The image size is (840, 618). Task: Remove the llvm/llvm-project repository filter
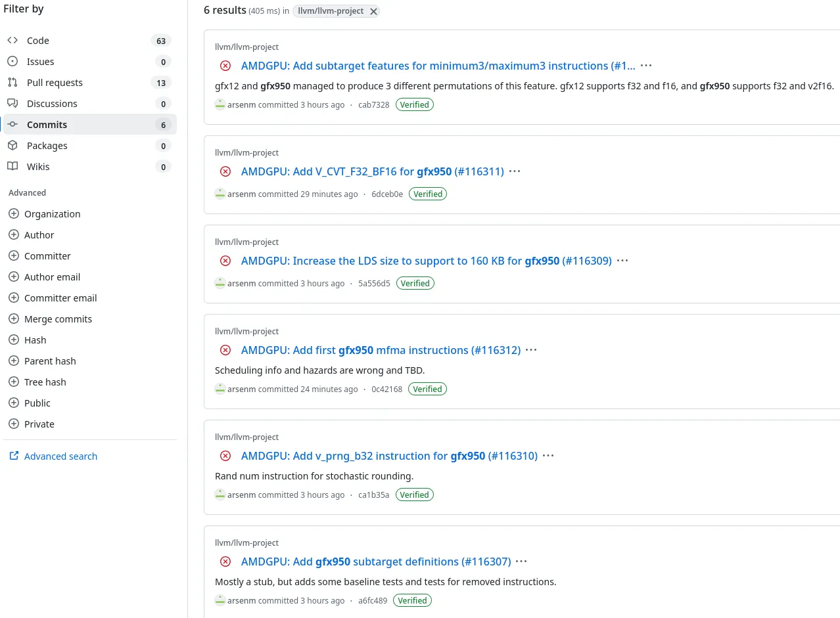(373, 11)
